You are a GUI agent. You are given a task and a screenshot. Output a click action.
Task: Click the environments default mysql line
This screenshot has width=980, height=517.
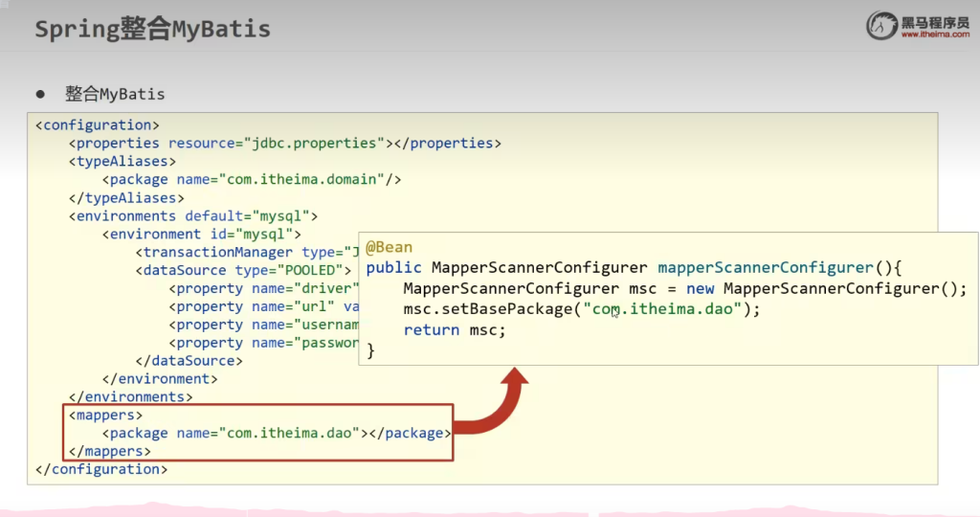[193, 216]
